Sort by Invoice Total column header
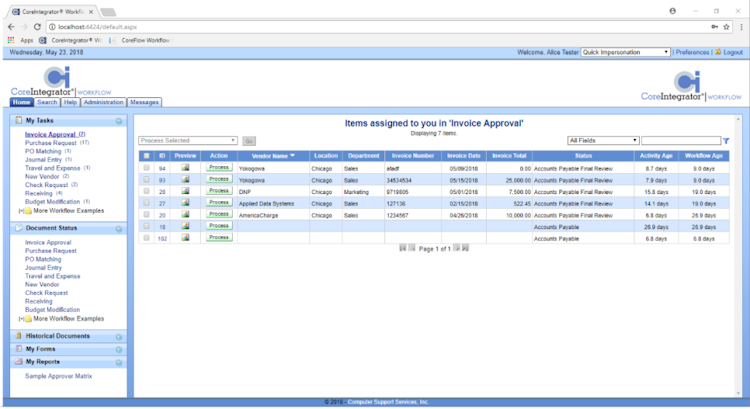This screenshot has width=750, height=409. tap(509, 156)
